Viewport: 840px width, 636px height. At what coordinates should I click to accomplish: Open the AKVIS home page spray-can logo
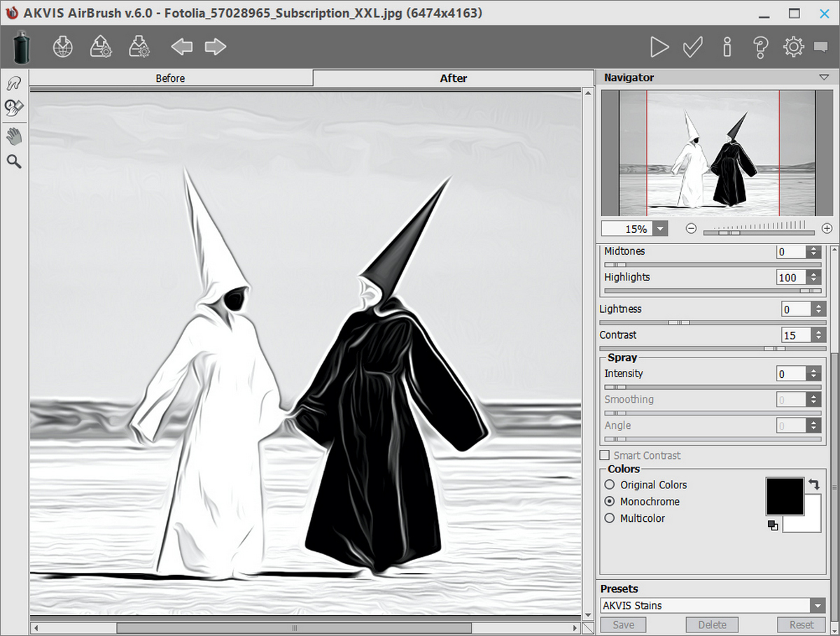[22, 48]
